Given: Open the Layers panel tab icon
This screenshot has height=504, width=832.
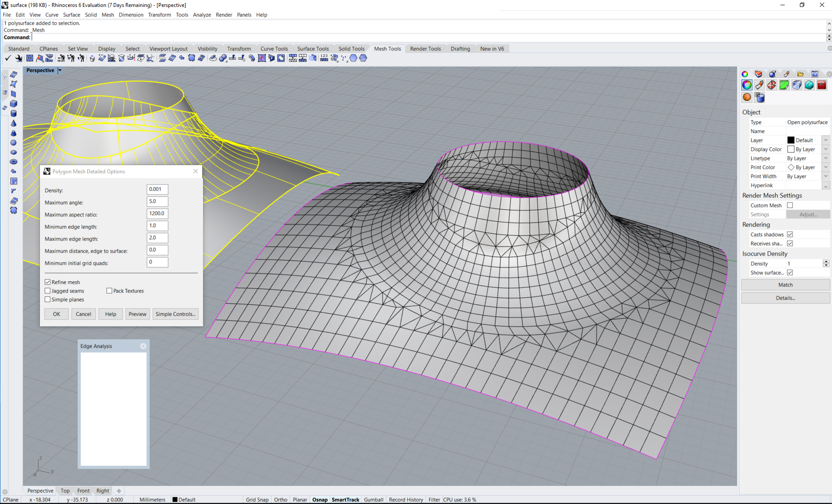Looking at the screenshot, I should point(759,74).
